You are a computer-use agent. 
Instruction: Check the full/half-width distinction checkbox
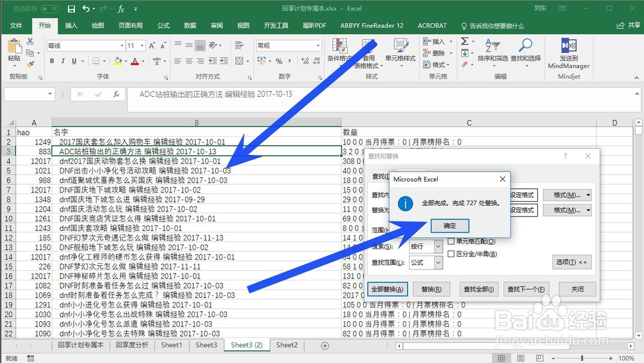click(451, 253)
